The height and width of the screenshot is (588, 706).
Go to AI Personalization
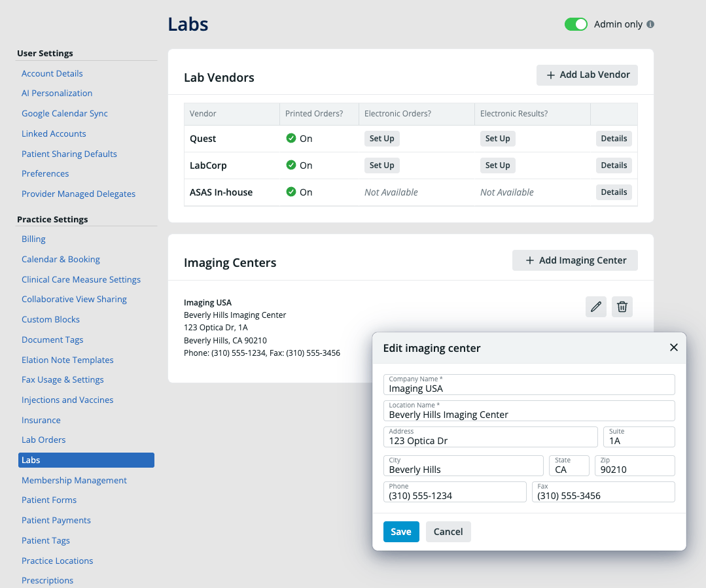pyautogui.click(x=57, y=93)
